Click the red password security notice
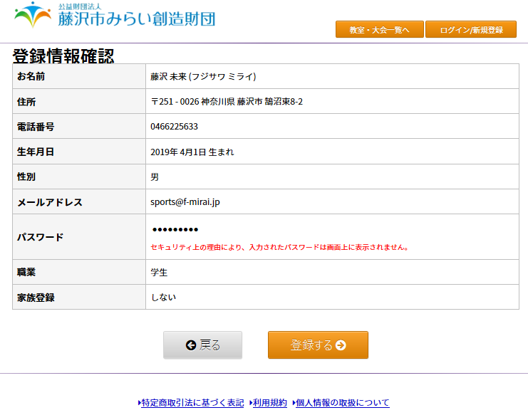The width and height of the screenshot is (528, 420). click(279, 248)
